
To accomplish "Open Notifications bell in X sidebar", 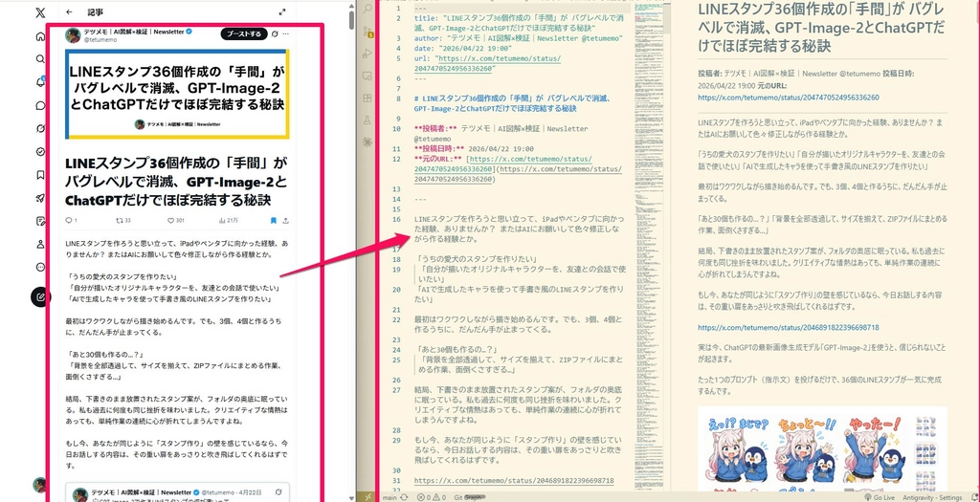I will click(40, 82).
